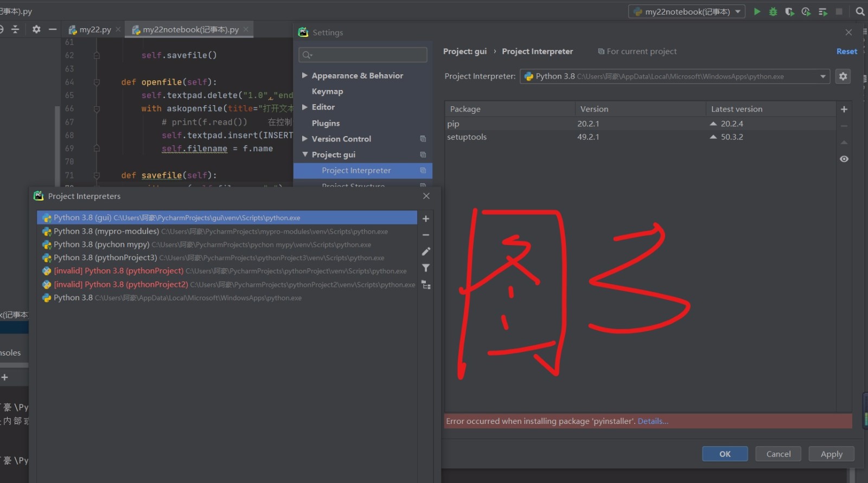Select invalid Python 3.8 (pythonProject2) entry
Viewport: 868px width, 483px height.
pos(227,284)
